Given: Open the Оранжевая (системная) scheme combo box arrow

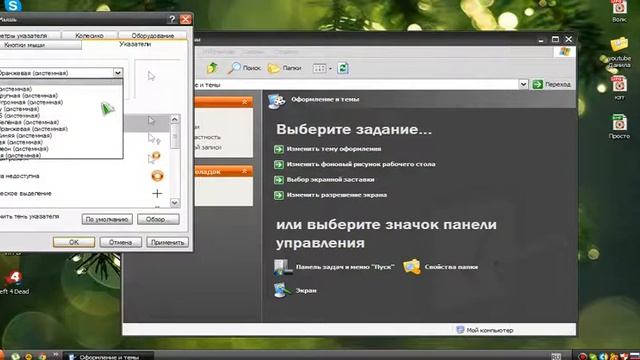Looking at the screenshot, I should (x=118, y=73).
